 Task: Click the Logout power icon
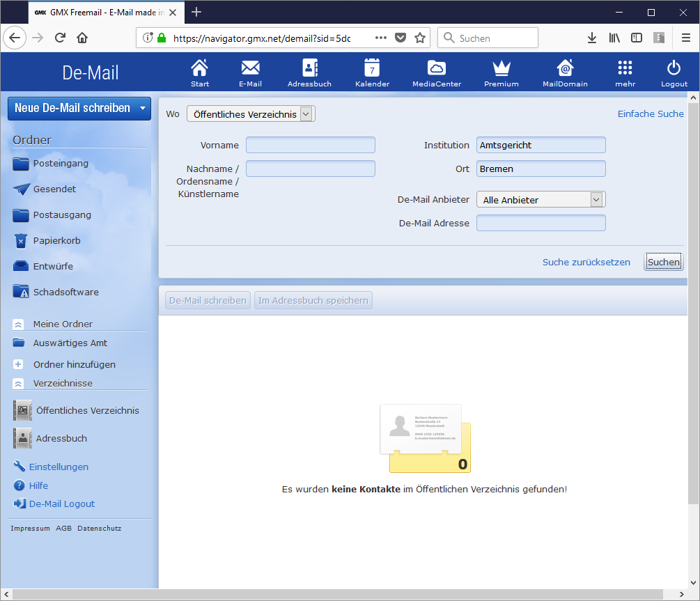pos(674,68)
